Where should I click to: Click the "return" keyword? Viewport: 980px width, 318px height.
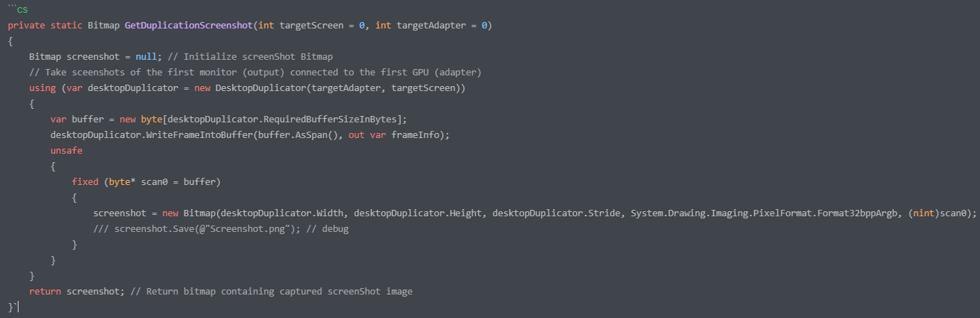point(45,292)
